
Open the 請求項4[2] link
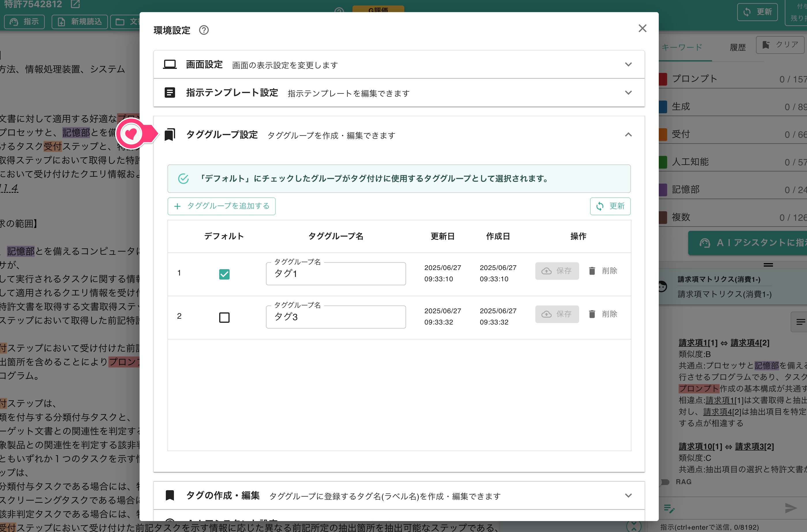(x=750, y=343)
